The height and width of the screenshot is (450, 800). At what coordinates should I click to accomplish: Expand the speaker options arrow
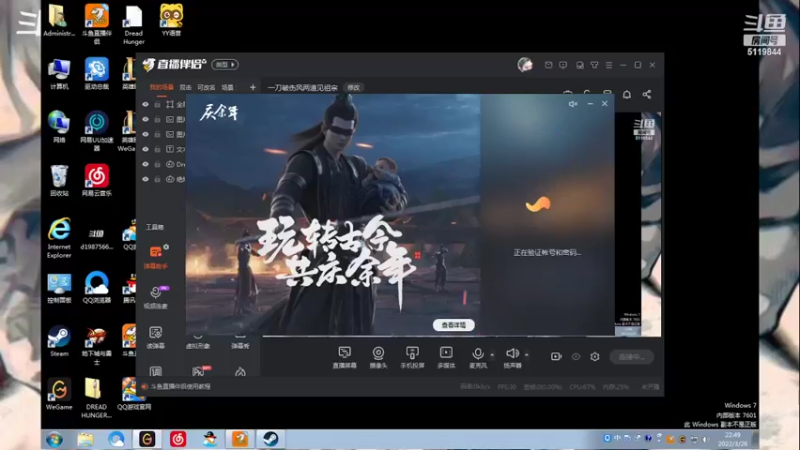(x=527, y=355)
